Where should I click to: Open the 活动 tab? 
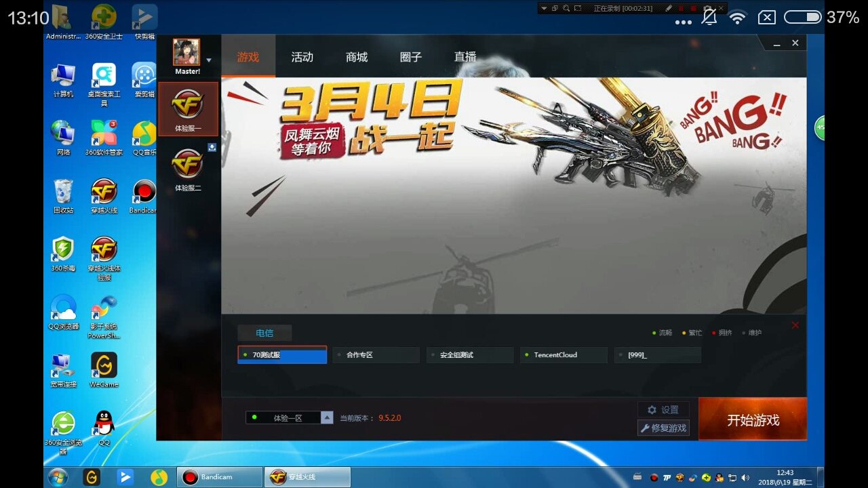[x=302, y=57]
